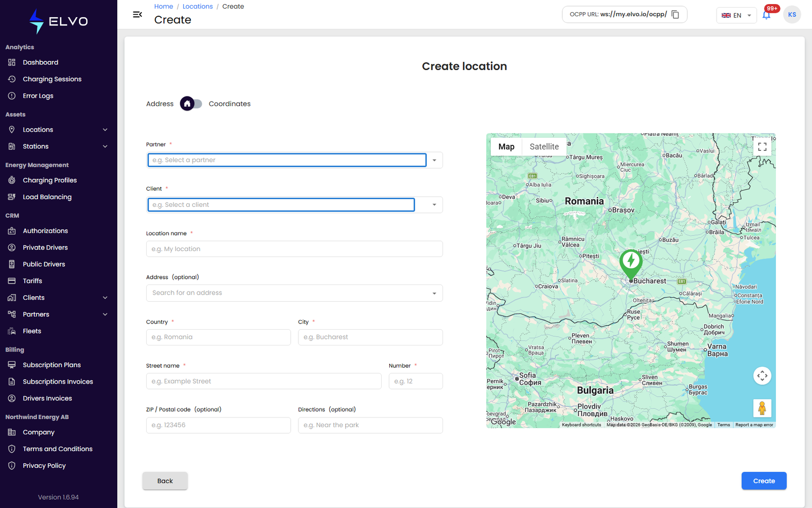Click the Drivers Invoices icon
This screenshot has width=812, height=508.
(12, 398)
